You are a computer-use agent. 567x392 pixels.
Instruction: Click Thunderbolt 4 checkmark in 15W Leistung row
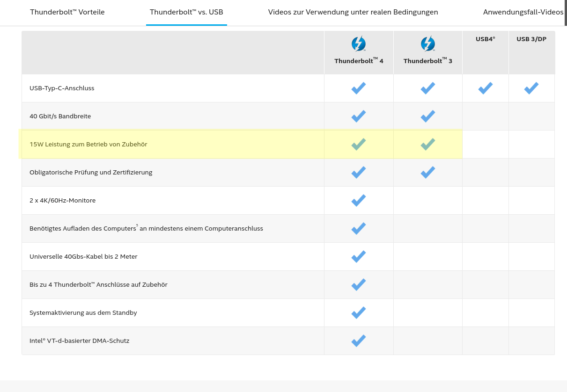point(359,144)
